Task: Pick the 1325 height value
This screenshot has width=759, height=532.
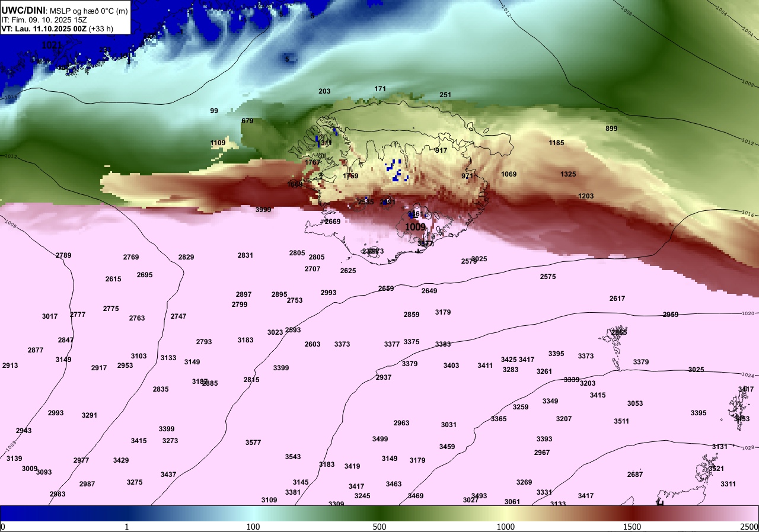Action: [x=568, y=174]
